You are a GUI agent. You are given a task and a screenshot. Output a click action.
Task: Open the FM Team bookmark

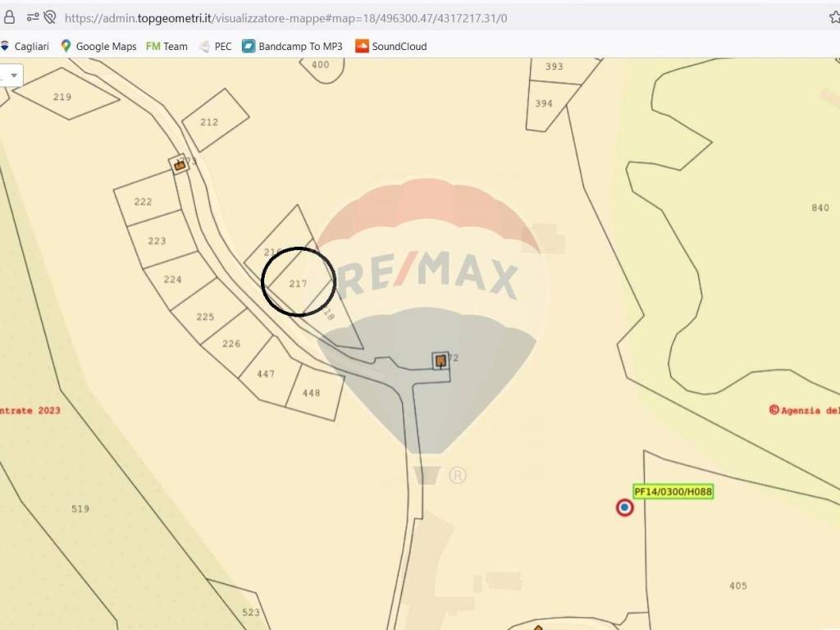tap(167, 47)
